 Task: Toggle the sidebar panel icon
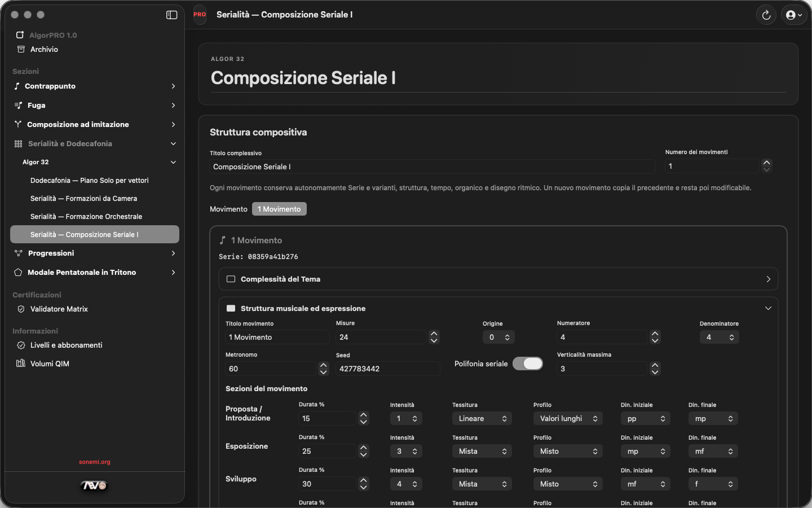pyautogui.click(x=172, y=15)
